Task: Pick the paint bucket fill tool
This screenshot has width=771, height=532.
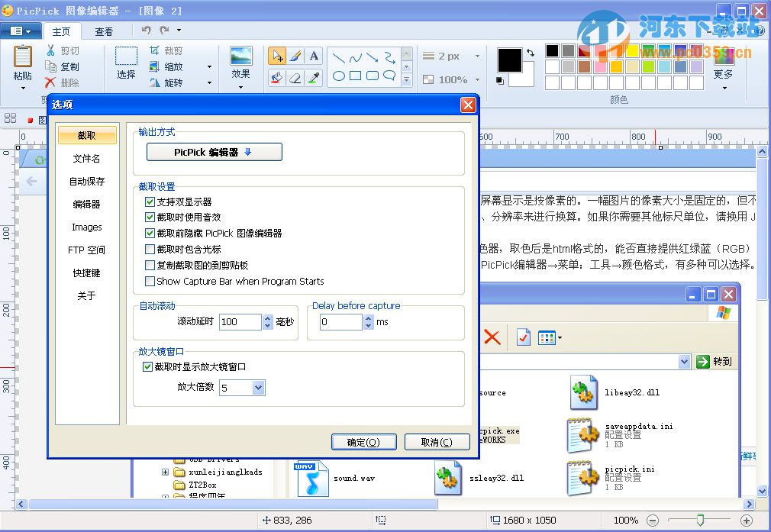Action: [278, 77]
